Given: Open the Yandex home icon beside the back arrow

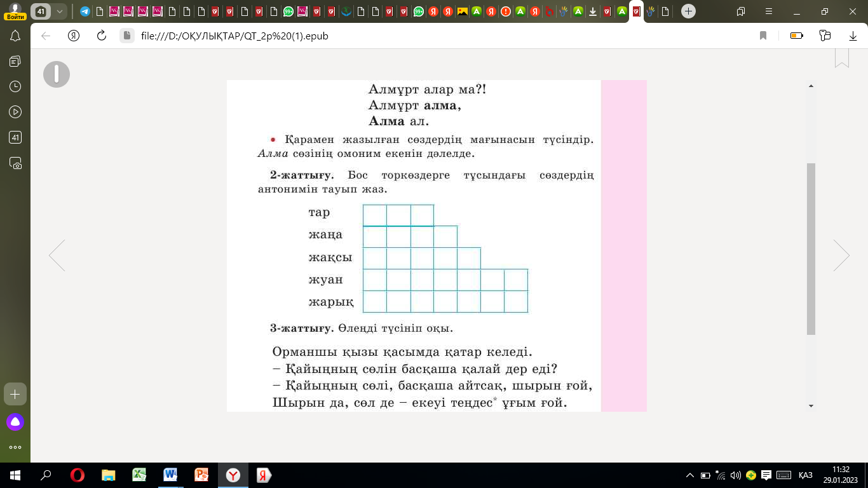Looking at the screenshot, I should pos(74,36).
